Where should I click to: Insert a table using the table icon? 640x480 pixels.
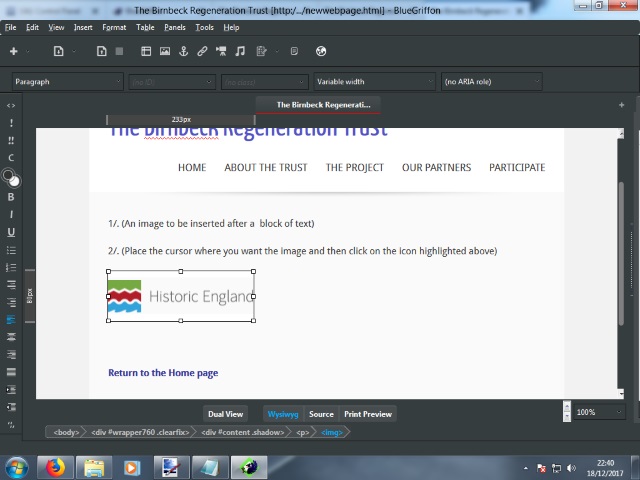(146, 51)
